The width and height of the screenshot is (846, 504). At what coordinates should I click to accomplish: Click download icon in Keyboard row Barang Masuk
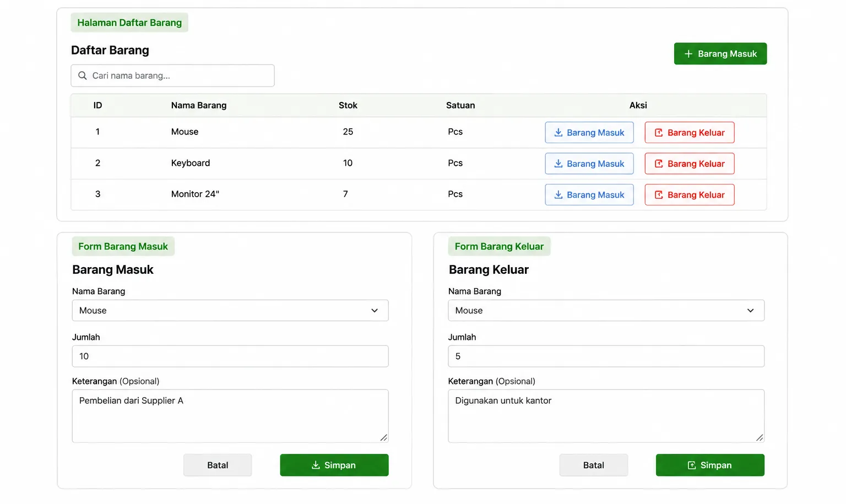[x=558, y=164]
